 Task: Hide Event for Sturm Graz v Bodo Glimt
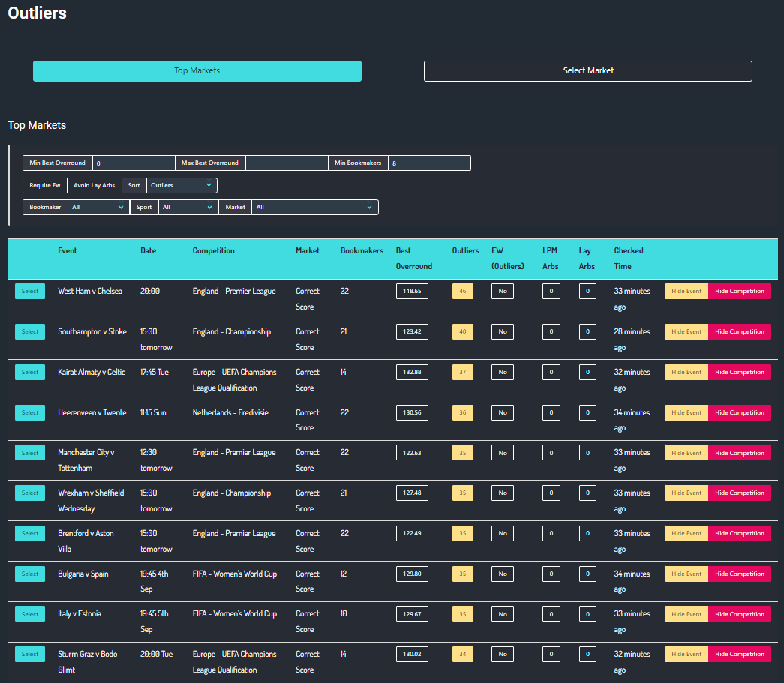(x=686, y=654)
